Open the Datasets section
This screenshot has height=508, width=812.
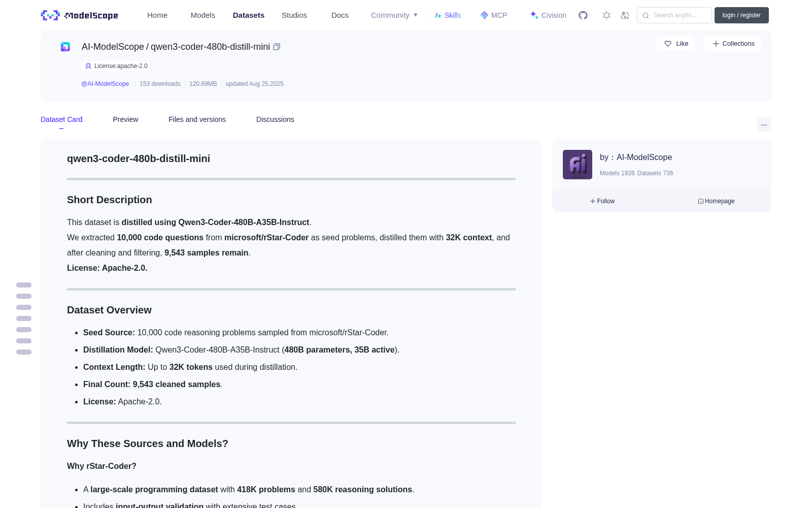249,15
